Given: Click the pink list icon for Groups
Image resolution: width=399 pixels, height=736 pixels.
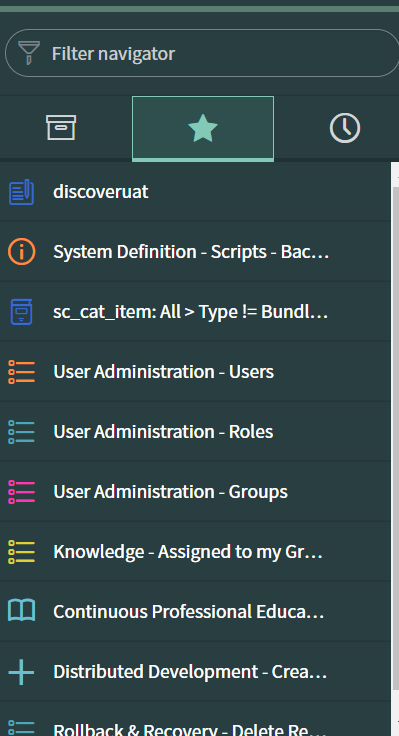Looking at the screenshot, I should pos(22,492).
